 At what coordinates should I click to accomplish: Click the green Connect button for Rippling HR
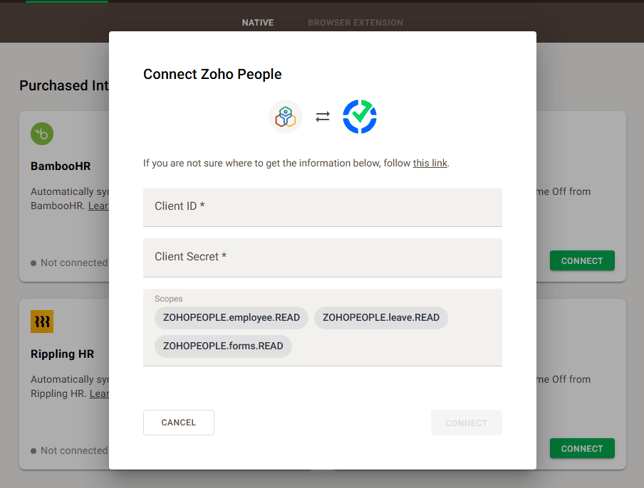click(x=581, y=449)
